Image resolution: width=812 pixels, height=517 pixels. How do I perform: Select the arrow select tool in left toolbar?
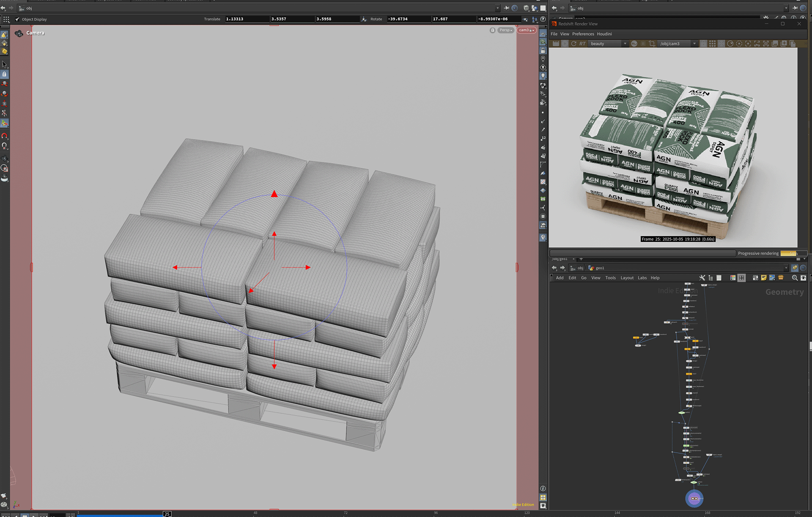coord(4,64)
